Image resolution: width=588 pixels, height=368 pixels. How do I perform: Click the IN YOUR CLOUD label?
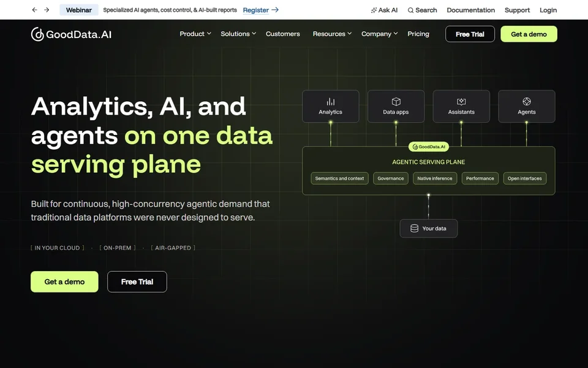[x=58, y=248]
